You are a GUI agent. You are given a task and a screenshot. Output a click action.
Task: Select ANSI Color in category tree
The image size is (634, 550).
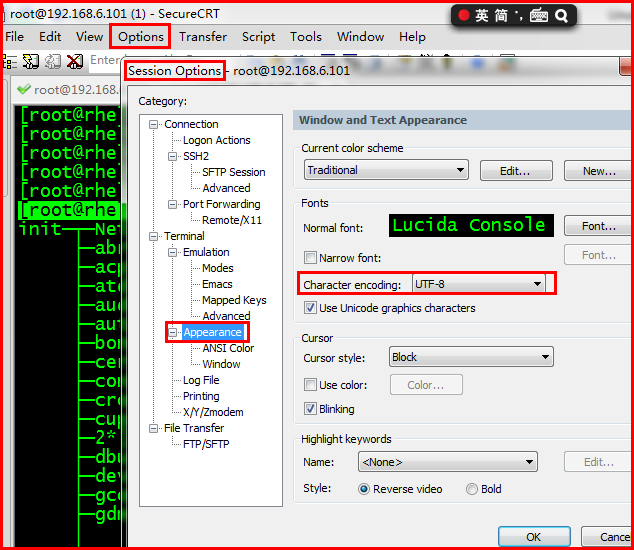point(228,348)
